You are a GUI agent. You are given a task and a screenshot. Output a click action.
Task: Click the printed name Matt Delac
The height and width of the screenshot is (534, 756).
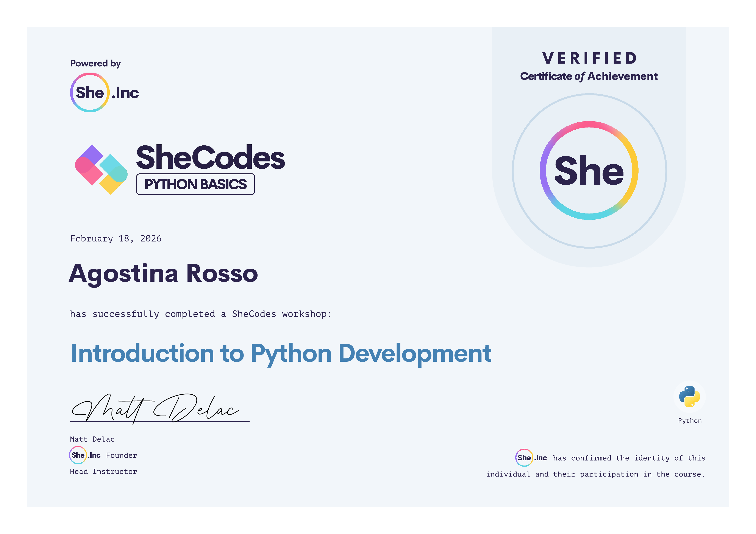coord(92,439)
